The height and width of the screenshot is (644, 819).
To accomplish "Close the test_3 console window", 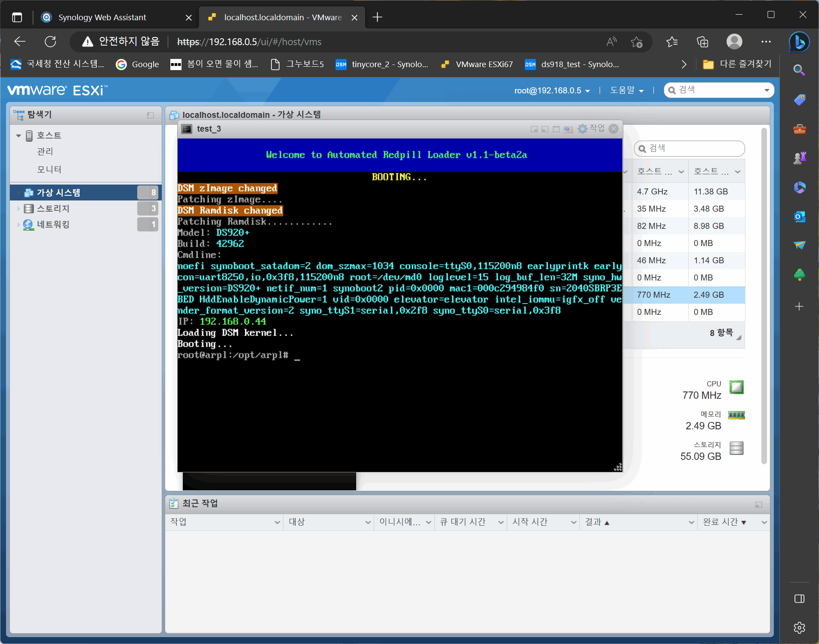I will (x=614, y=129).
